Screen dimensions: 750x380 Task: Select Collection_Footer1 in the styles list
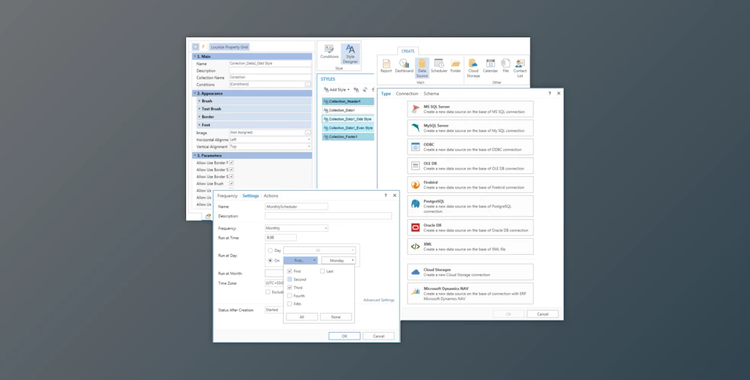click(348, 137)
